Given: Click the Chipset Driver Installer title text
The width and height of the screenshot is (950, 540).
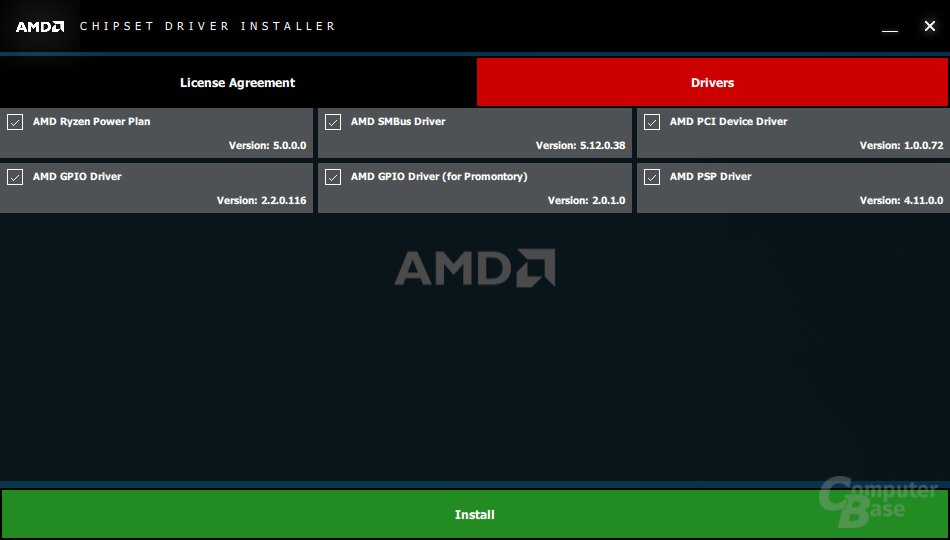Looking at the screenshot, I should point(208,26).
